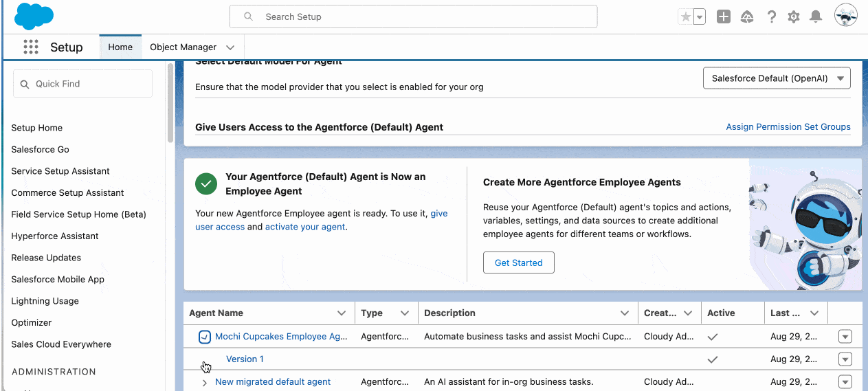Viewport: 868px width, 391px height.
Task: Open the Trailhead guidance icon
Action: tap(747, 17)
